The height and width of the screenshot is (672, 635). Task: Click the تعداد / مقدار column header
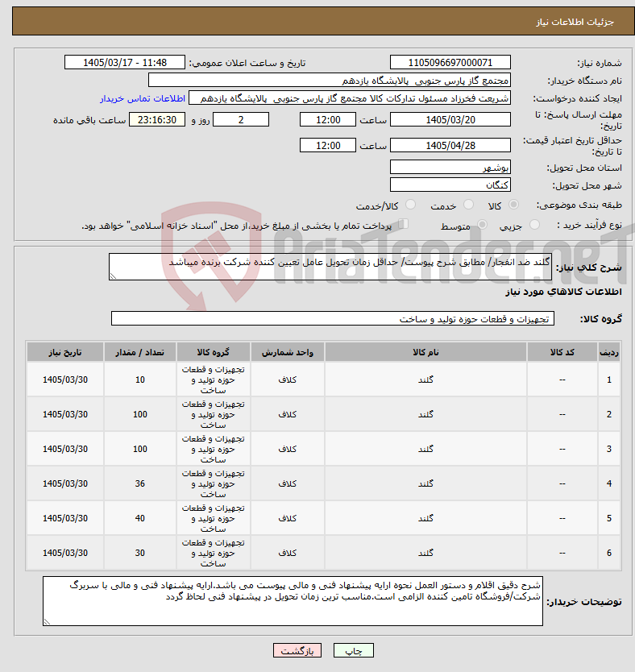[140, 352]
